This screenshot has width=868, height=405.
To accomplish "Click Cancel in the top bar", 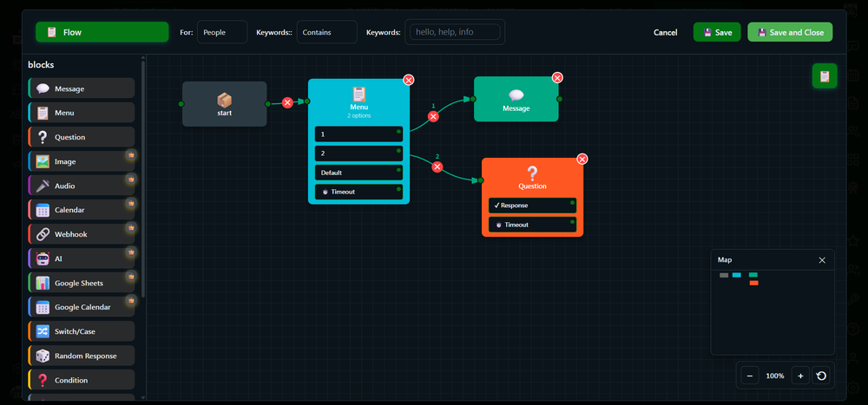I will [665, 32].
